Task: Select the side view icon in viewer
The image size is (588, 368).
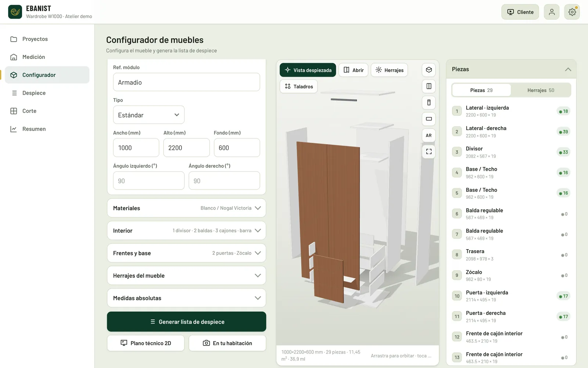Action: [x=429, y=103]
